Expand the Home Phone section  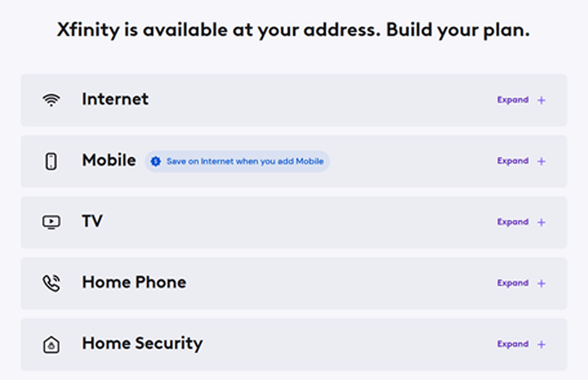point(513,283)
